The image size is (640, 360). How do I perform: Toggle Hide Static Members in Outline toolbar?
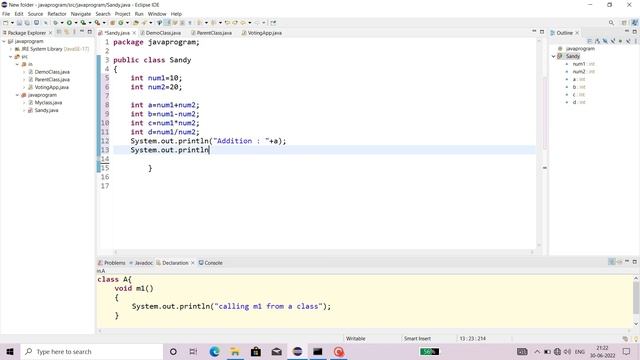[x=613, y=41]
